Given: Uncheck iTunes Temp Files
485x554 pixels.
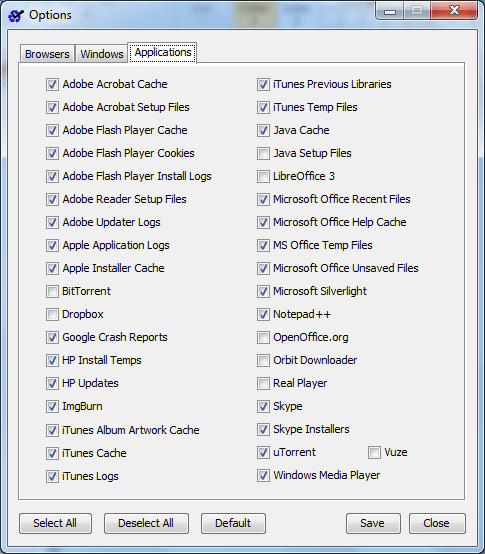Looking at the screenshot, I should [x=263, y=108].
